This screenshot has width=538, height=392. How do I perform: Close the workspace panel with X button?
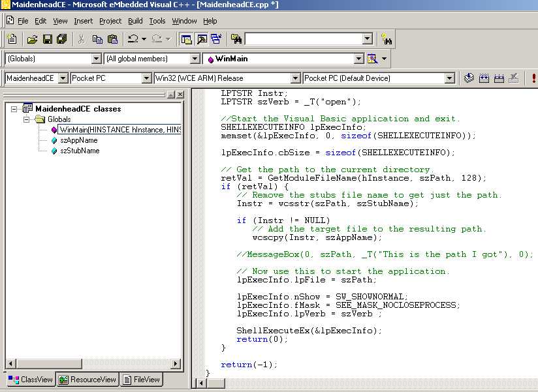[180, 94]
